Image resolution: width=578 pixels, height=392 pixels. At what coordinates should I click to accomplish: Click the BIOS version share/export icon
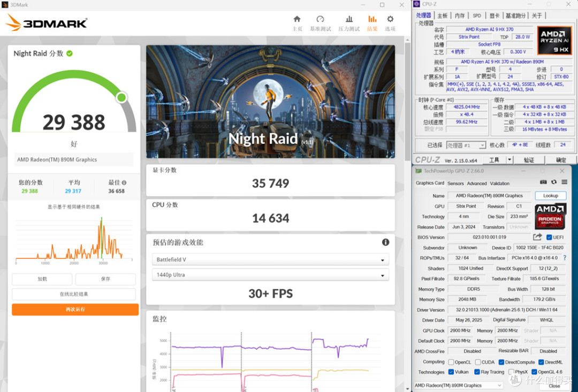tap(537, 237)
